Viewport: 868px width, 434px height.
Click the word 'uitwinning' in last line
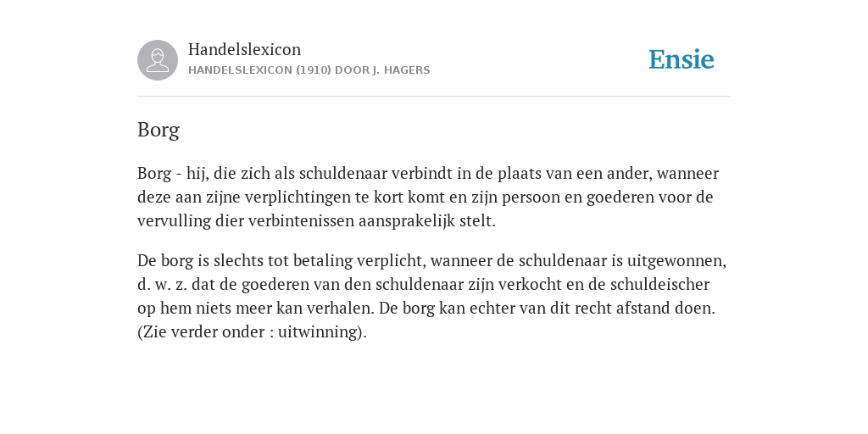[x=319, y=331]
